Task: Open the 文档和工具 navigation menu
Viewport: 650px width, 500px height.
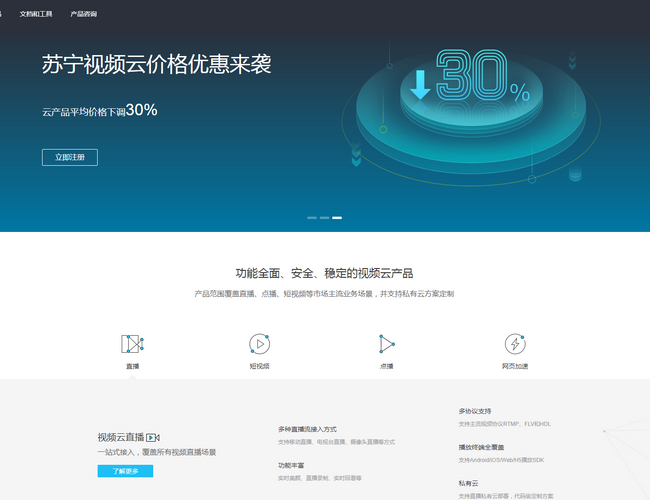Action: (x=36, y=15)
